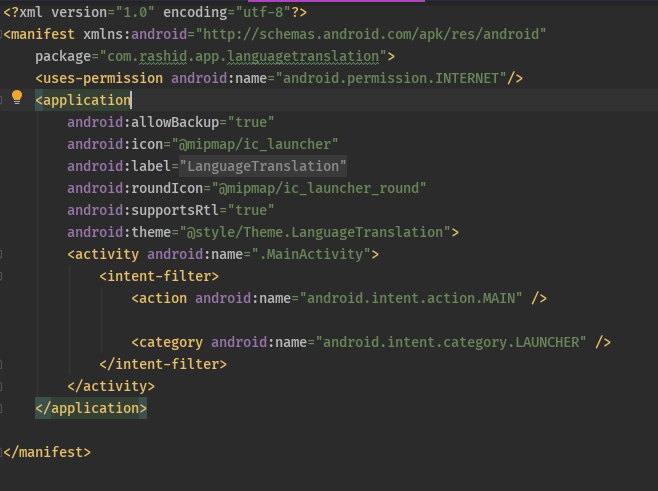Click the android:roundIcon attribute name

(135, 188)
